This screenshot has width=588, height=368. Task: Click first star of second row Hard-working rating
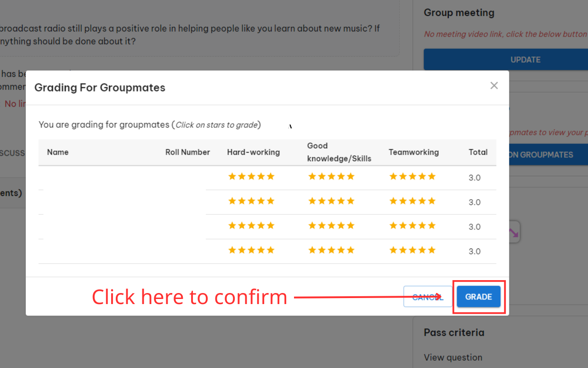point(232,201)
